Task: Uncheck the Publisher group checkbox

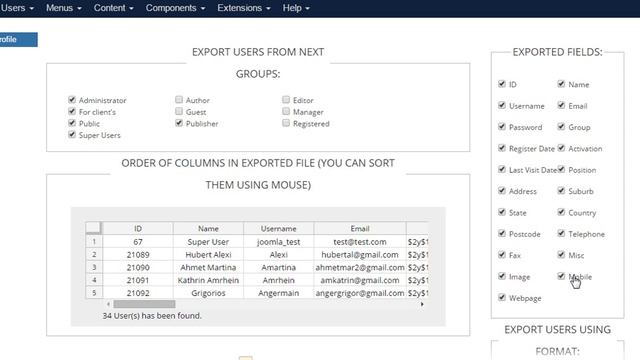Action: pos(179,123)
